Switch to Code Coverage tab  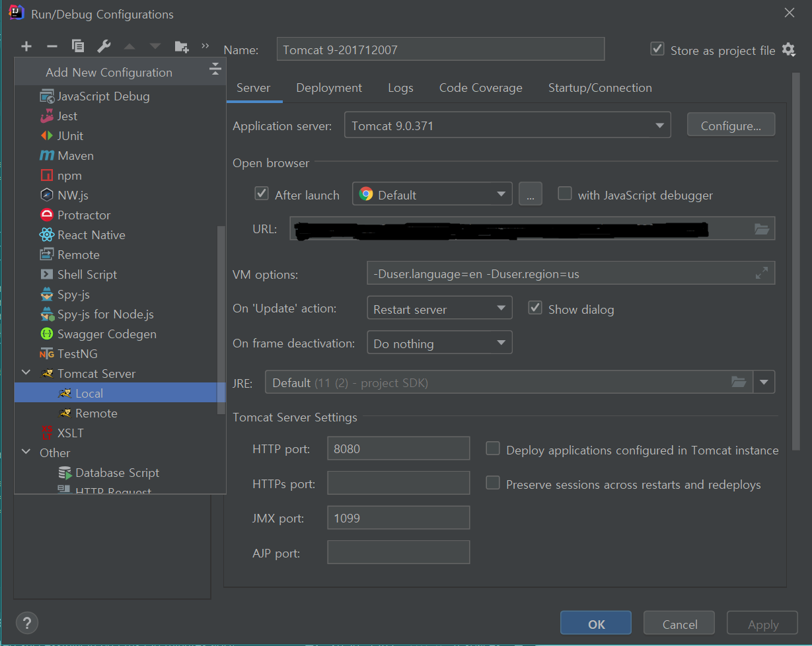[x=481, y=88]
